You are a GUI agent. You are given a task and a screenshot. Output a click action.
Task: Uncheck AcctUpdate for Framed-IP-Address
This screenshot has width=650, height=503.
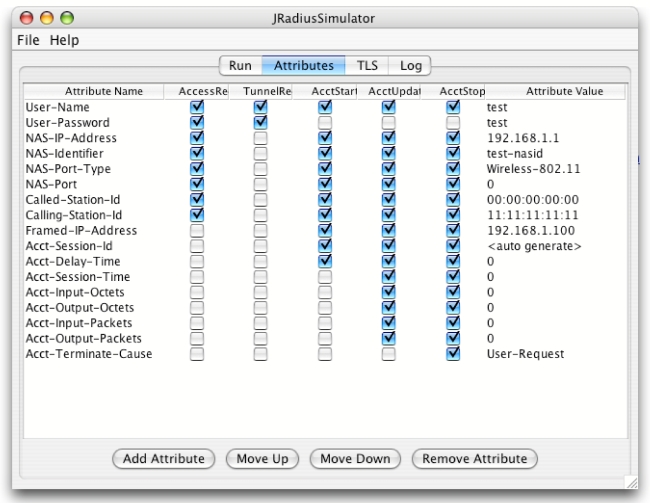pos(388,231)
